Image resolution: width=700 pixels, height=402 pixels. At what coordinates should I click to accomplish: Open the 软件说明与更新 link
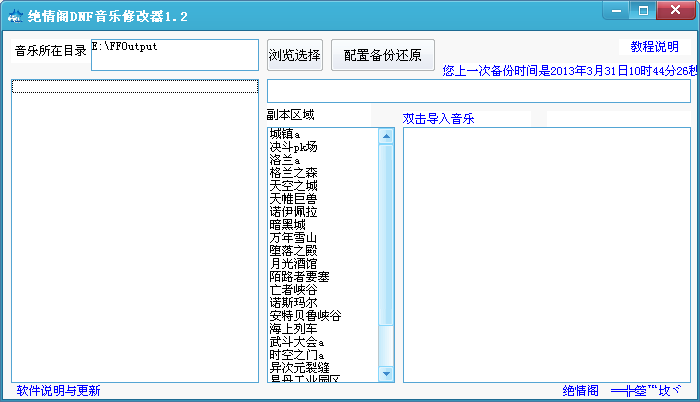click(58, 390)
